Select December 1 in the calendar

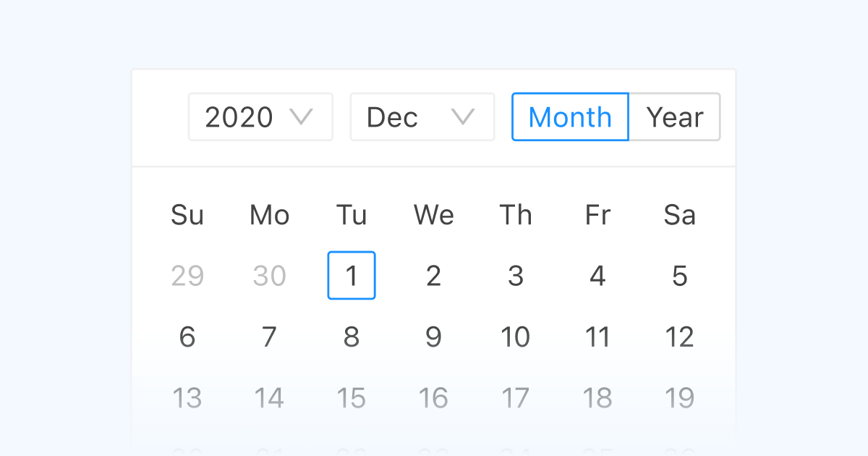[x=352, y=275]
